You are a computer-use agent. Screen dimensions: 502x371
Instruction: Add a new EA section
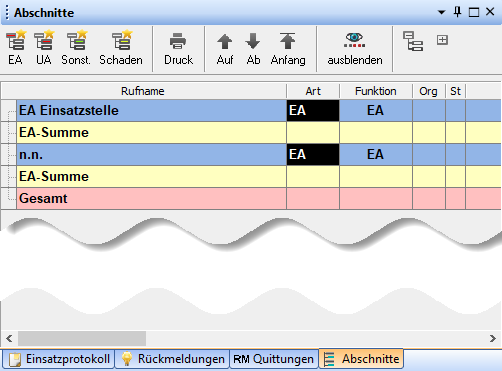(x=16, y=48)
